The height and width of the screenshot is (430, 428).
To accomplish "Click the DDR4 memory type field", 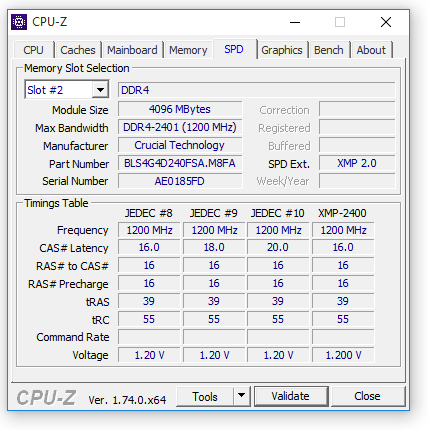I will pyautogui.click(x=256, y=90).
